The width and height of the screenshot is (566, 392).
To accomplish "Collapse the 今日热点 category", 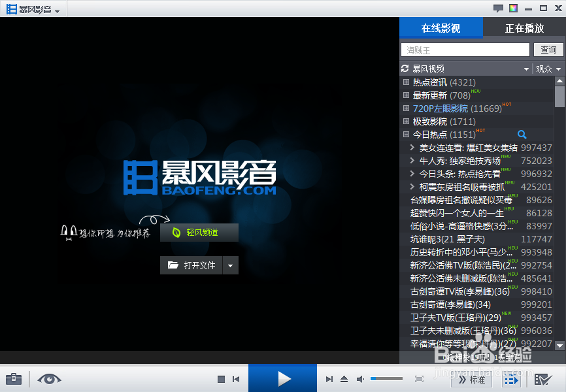I will [x=406, y=135].
